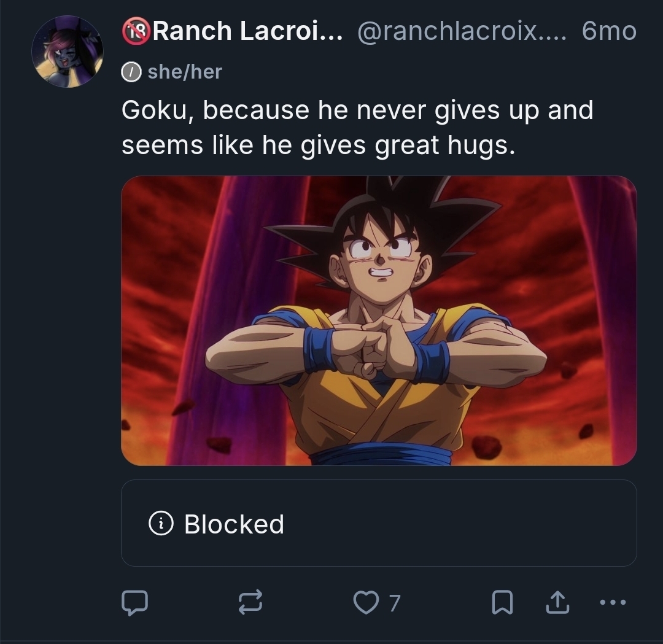Click the share arrow icon
The image size is (663, 644).
coord(557,602)
